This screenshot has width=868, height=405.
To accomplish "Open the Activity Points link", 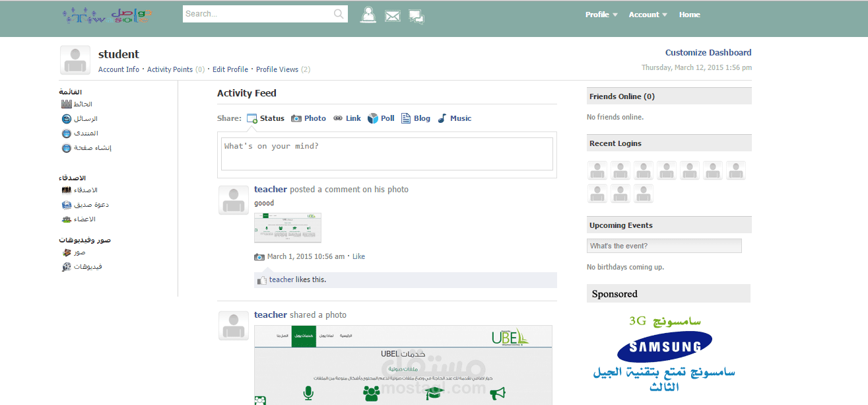I will coord(170,69).
